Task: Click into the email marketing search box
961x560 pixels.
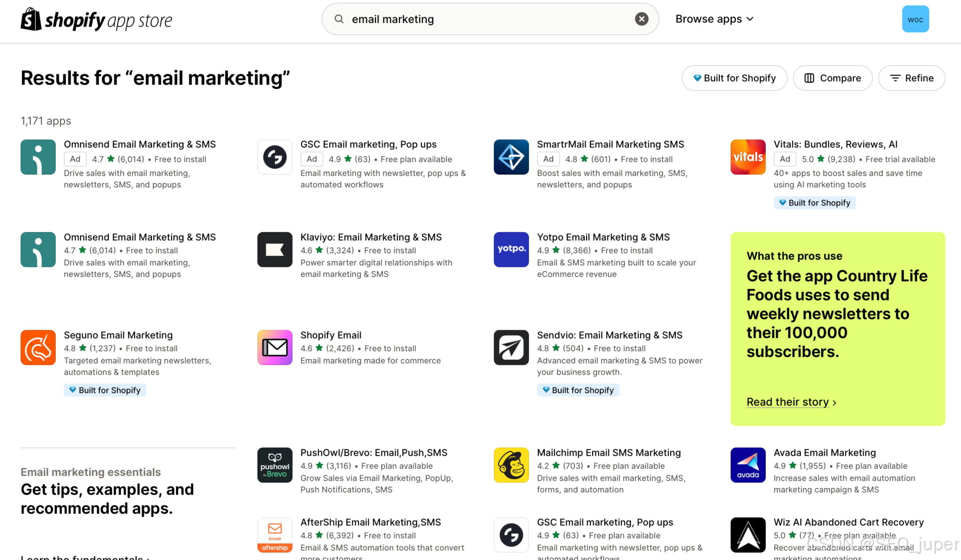Action: point(488,19)
